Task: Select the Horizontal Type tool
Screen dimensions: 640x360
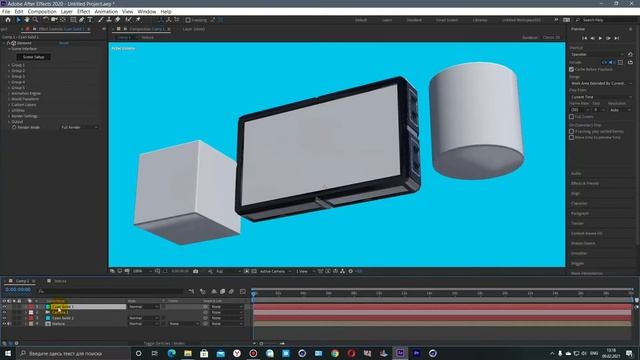Action: tap(90, 20)
